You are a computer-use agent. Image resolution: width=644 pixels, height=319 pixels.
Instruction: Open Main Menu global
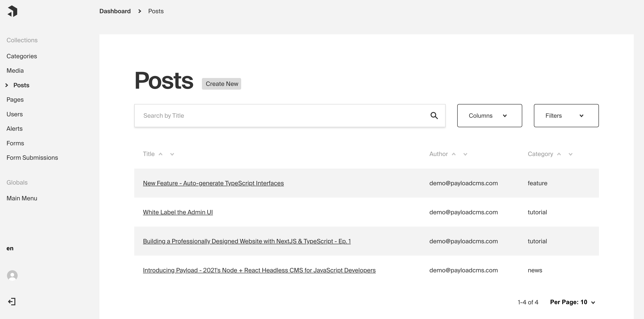(22, 198)
